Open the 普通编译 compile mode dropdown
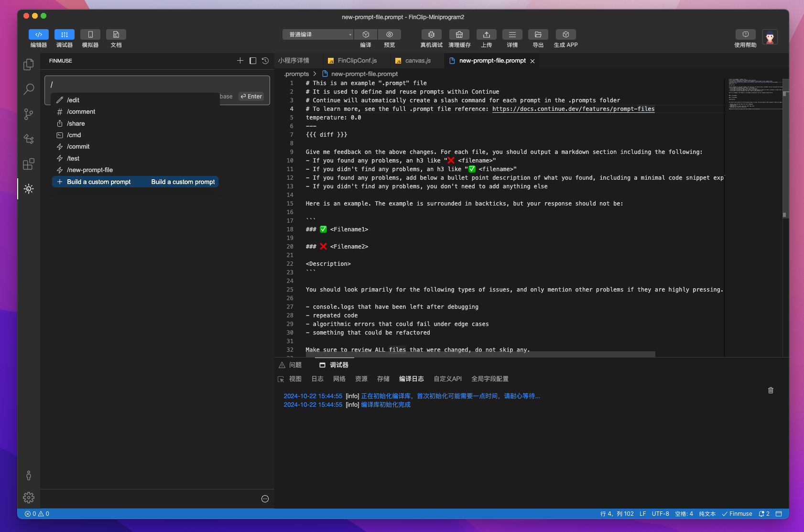Viewport: 804px width, 532px height. click(318, 34)
